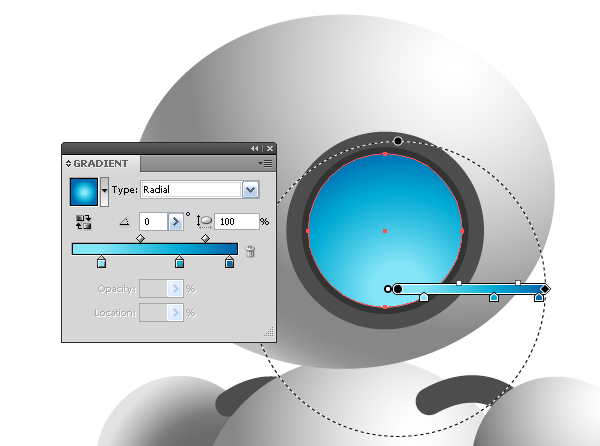
Task: Select the left midpoint diamond on gradient slider
Action: tap(140, 238)
